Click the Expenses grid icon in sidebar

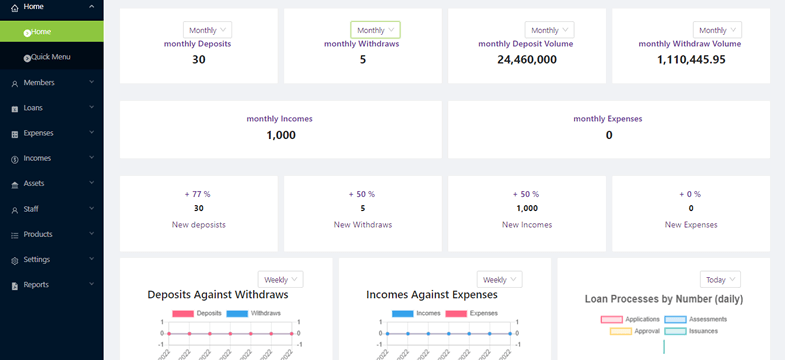15,134
